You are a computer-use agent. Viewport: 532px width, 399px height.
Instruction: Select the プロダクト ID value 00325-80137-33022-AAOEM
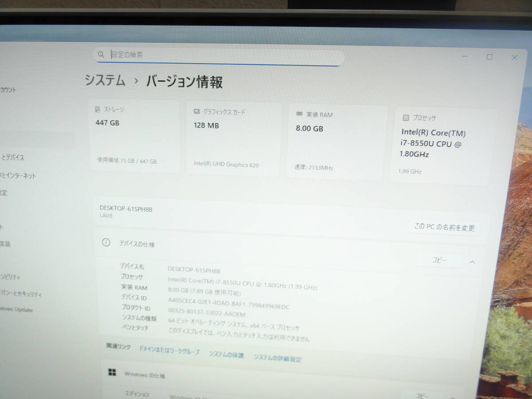click(x=207, y=312)
